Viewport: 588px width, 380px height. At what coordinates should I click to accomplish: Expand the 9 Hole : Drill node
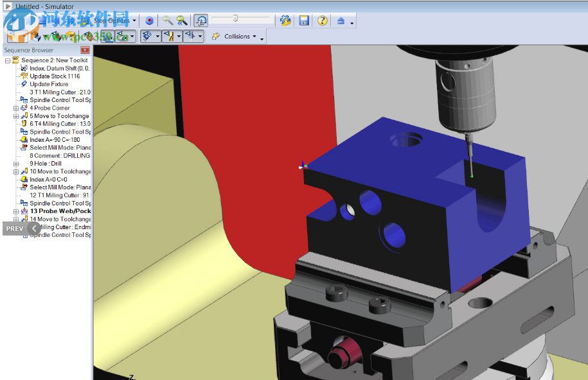(16, 164)
